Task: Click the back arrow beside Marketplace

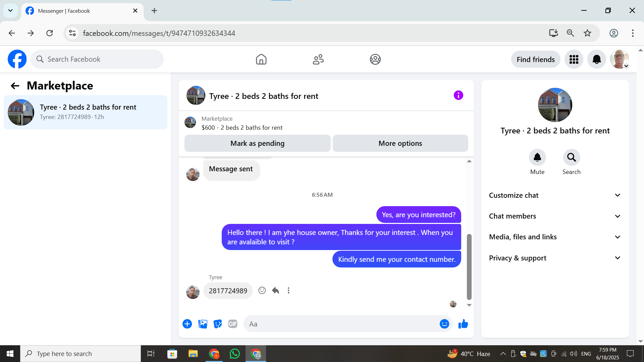Action: [15, 86]
